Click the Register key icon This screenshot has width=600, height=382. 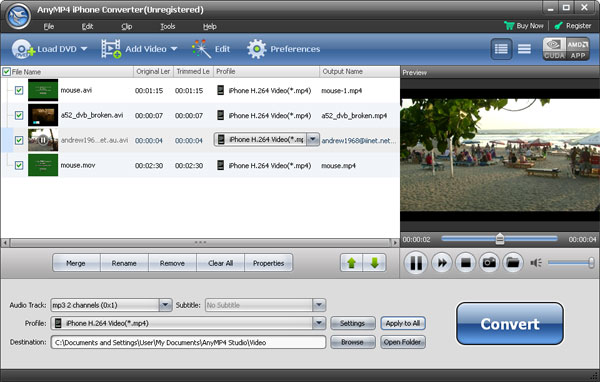click(x=559, y=26)
